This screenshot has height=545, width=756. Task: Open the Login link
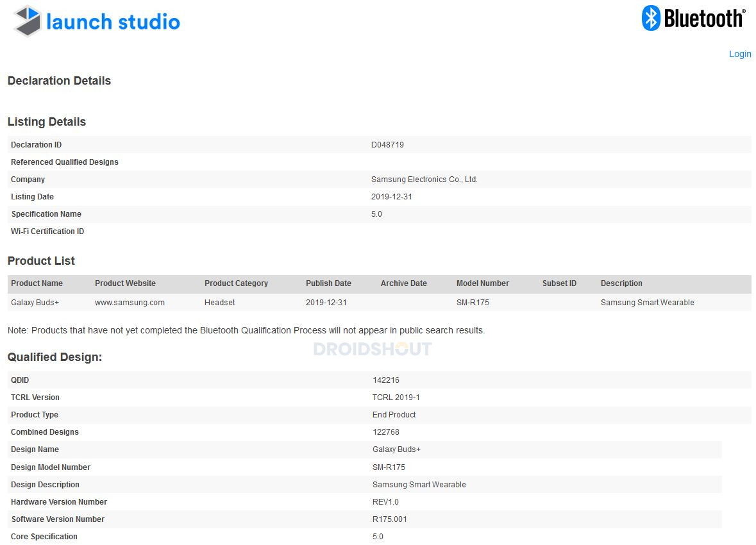pyautogui.click(x=739, y=54)
